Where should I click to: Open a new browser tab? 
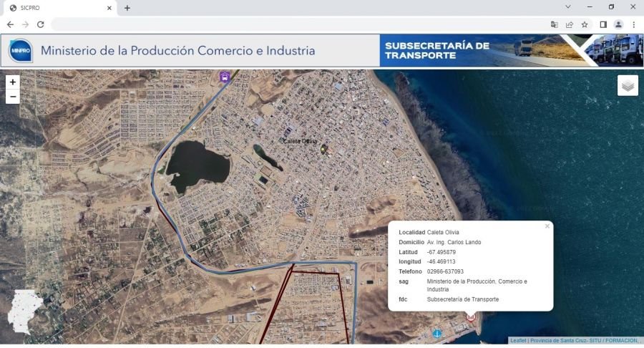[127, 8]
